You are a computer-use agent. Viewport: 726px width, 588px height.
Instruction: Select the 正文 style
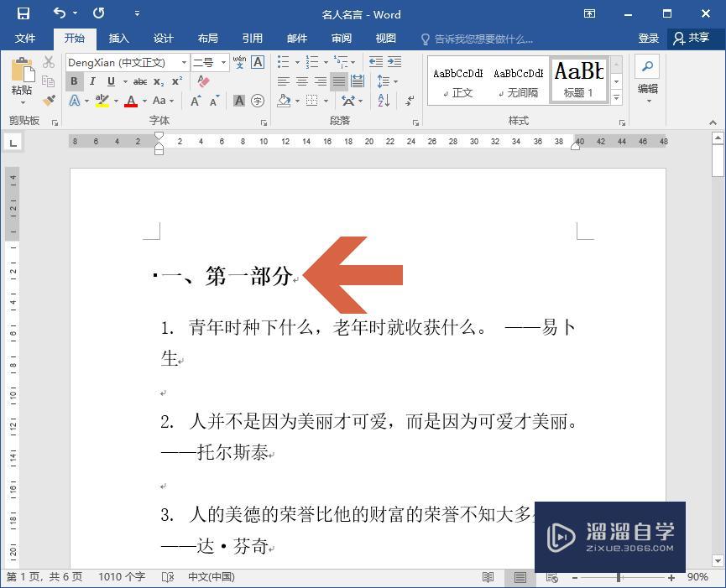click(458, 81)
